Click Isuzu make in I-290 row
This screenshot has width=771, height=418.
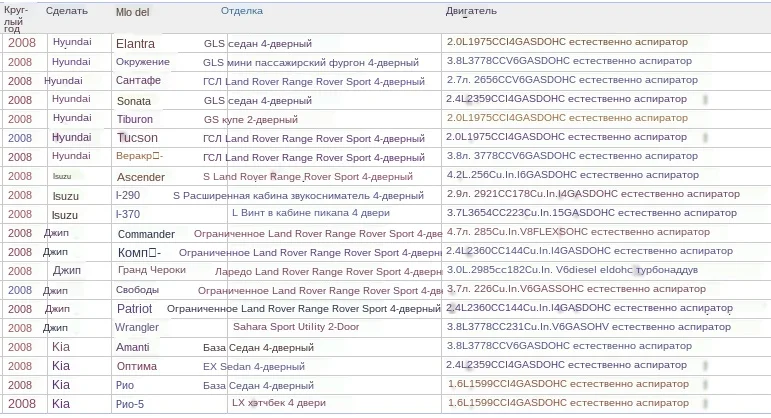(x=65, y=196)
